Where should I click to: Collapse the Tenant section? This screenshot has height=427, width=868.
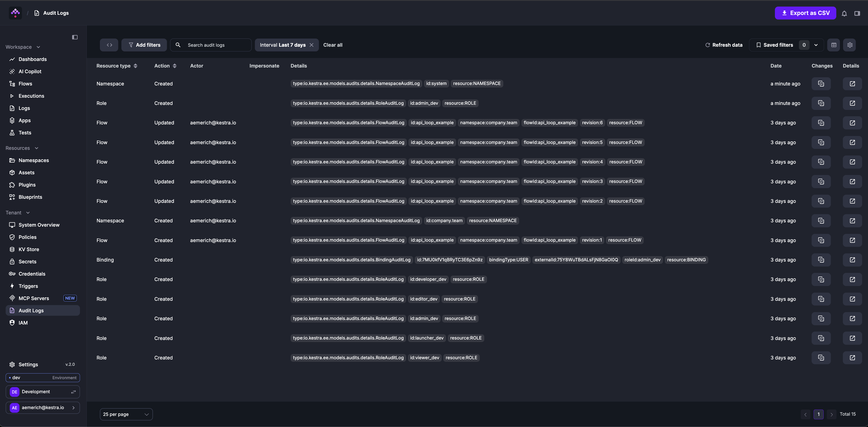(x=17, y=213)
